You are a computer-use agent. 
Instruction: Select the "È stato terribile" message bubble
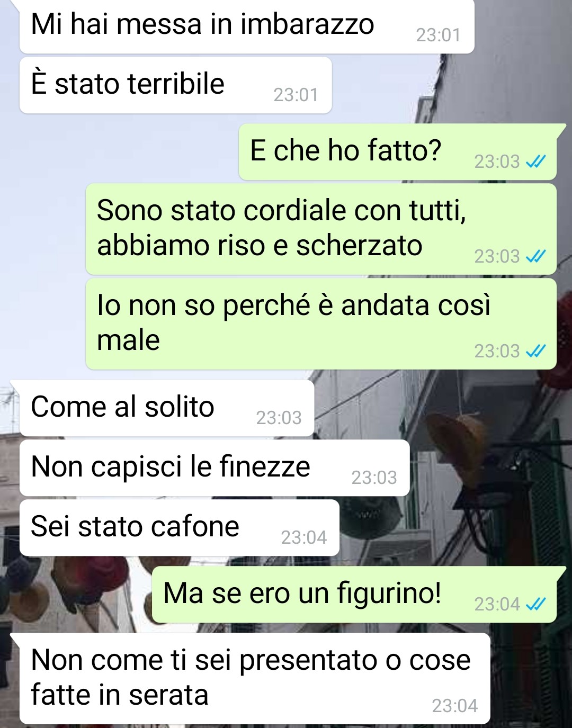point(175,85)
